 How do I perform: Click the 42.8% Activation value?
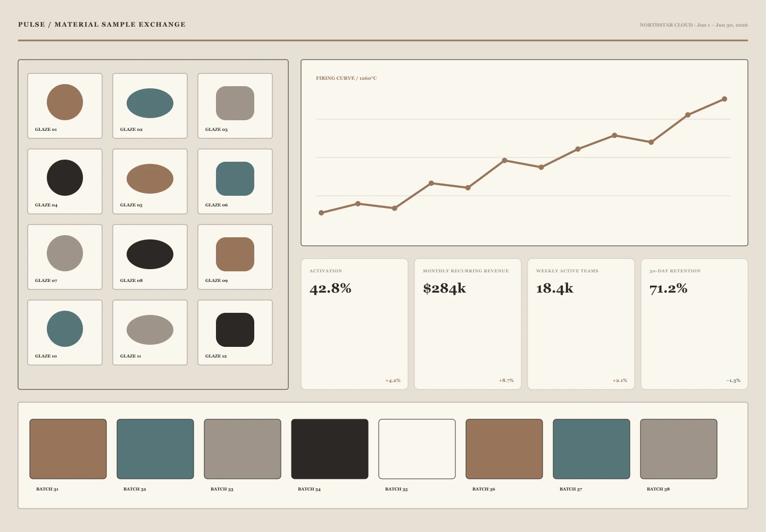coord(330,288)
